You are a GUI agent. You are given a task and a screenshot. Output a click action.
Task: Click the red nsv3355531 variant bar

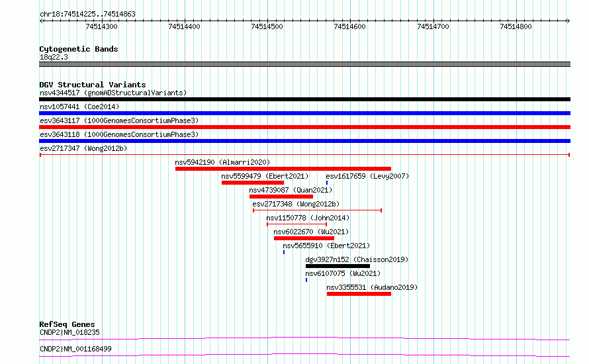click(359, 294)
